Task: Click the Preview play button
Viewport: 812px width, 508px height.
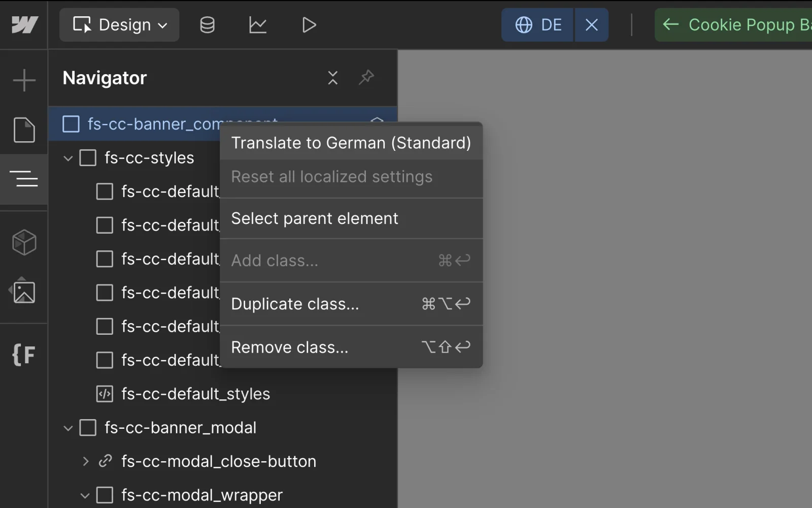Action: click(x=309, y=25)
